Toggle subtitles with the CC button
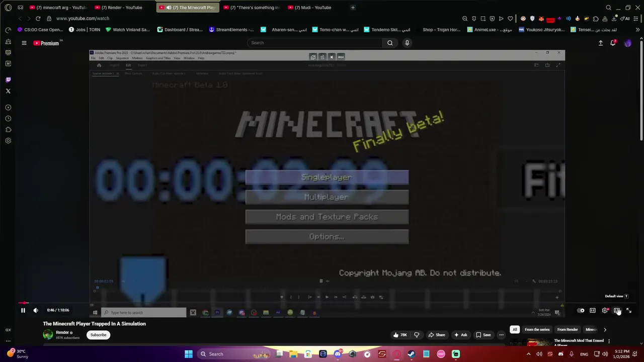644x362 pixels. tap(593, 310)
